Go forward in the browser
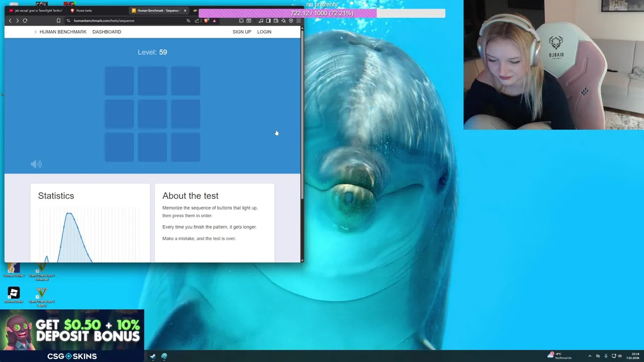Screen dimensions: 644x362 coord(17,21)
